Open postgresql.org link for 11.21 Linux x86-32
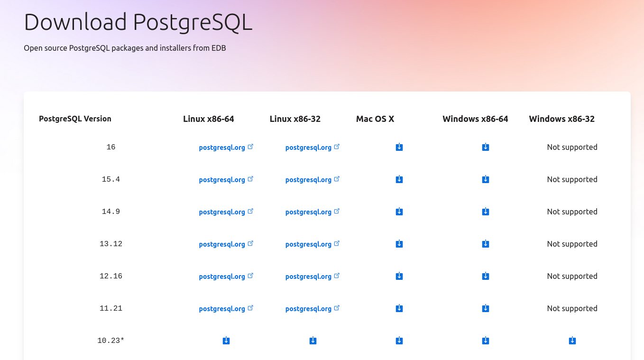The image size is (644, 360). click(313, 309)
